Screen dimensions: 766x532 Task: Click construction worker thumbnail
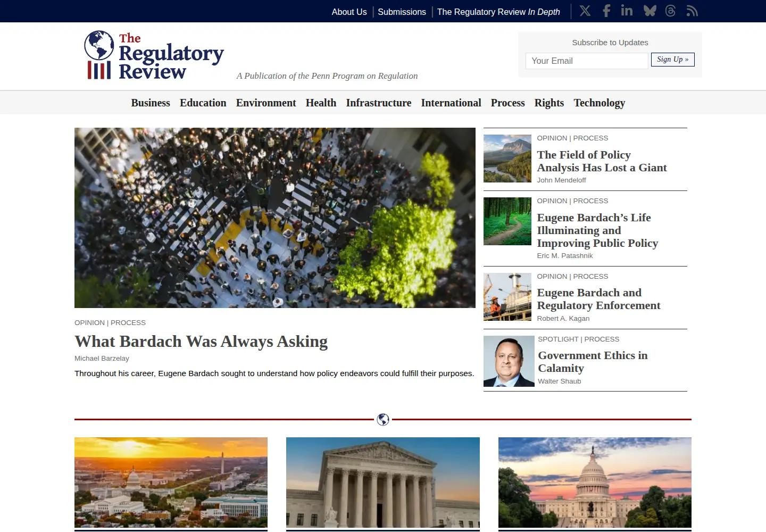pyautogui.click(x=507, y=297)
